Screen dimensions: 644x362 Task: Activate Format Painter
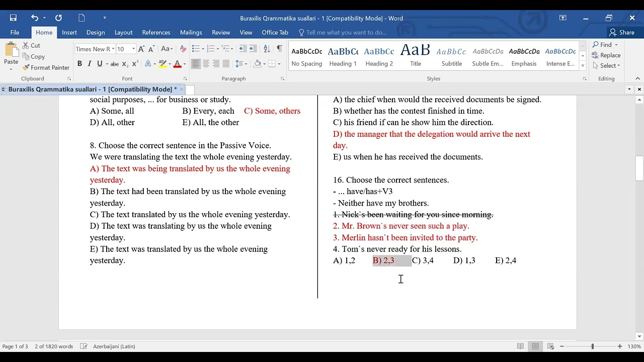(x=46, y=67)
